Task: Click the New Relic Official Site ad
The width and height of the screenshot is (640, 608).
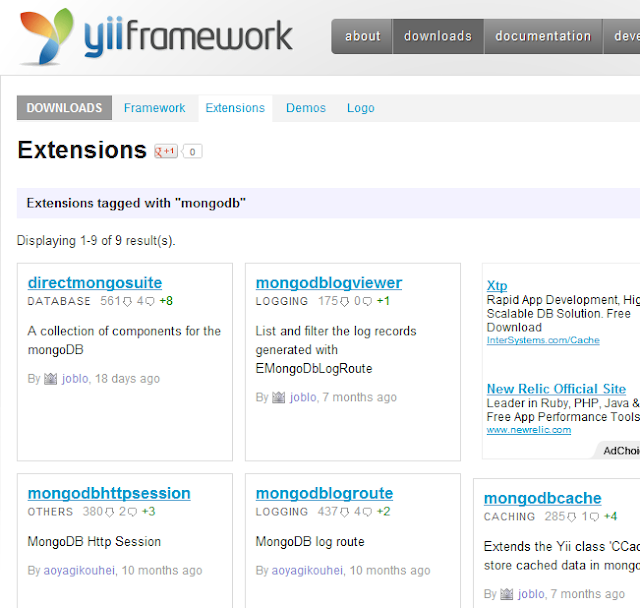Action: click(x=556, y=388)
